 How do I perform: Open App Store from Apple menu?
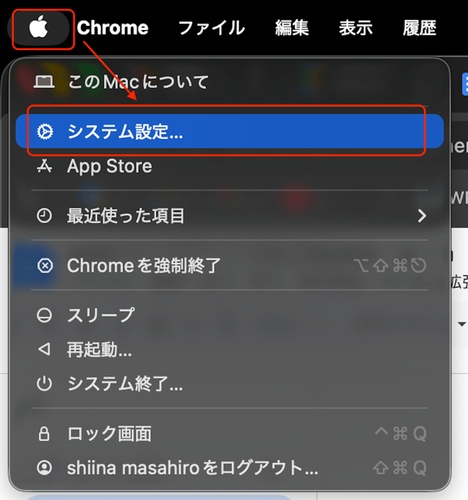[x=229, y=166]
